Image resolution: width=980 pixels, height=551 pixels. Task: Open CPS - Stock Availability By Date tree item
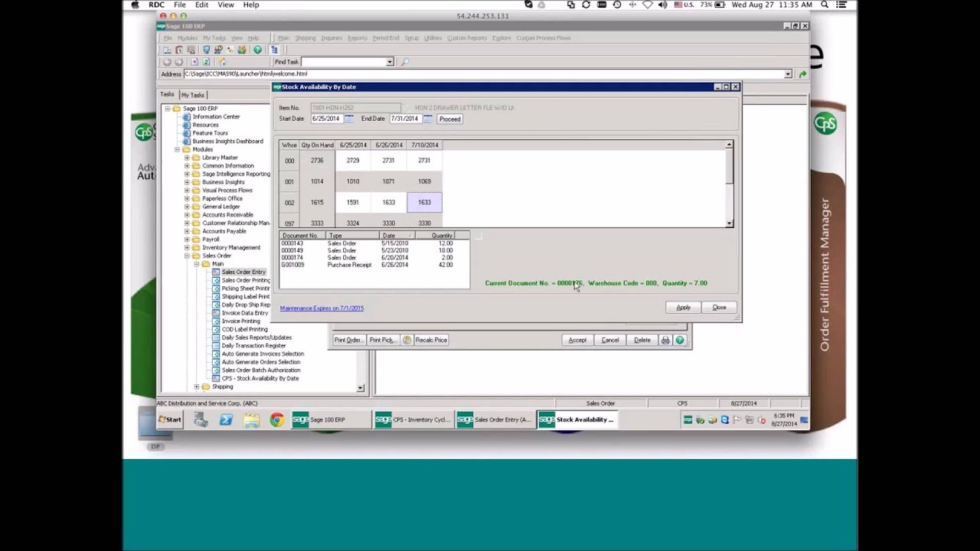point(260,379)
